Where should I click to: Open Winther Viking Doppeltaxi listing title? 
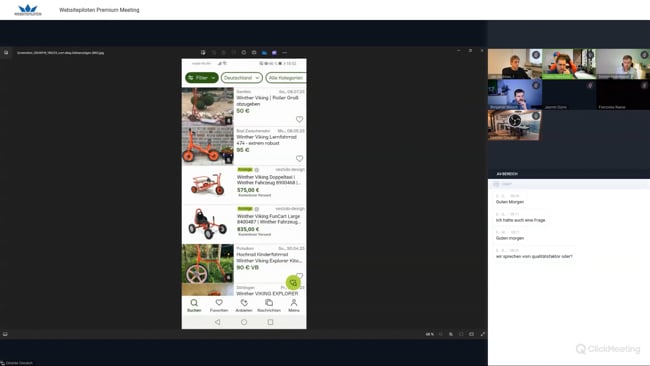point(269,180)
